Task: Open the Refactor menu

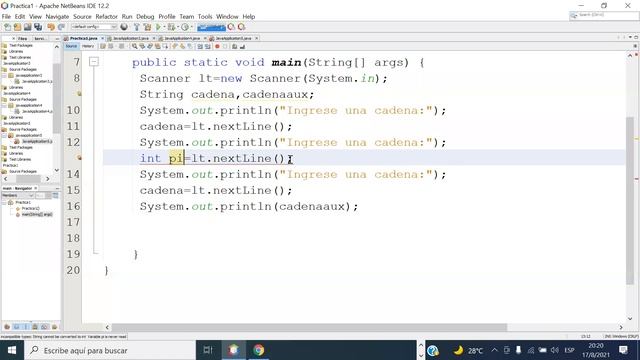Action: click(107, 17)
